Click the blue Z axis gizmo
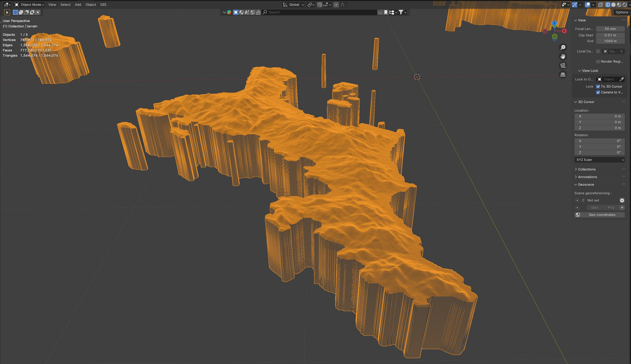 point(554,23)
